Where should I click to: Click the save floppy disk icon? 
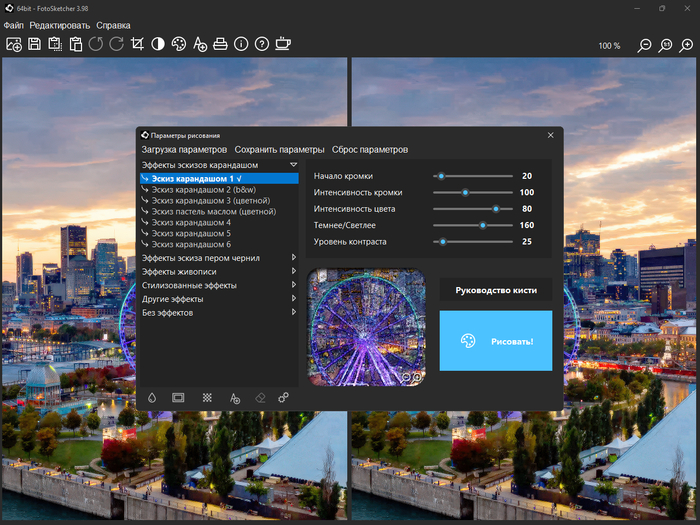click(x=34, y=44)
